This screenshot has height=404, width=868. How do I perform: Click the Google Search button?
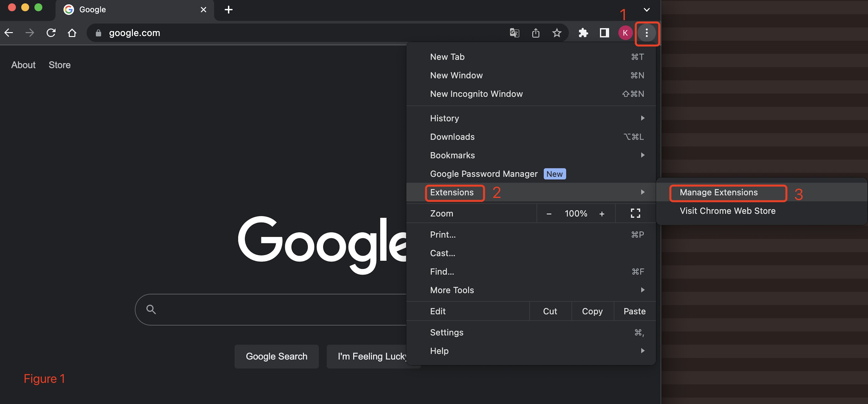point(276,356)
